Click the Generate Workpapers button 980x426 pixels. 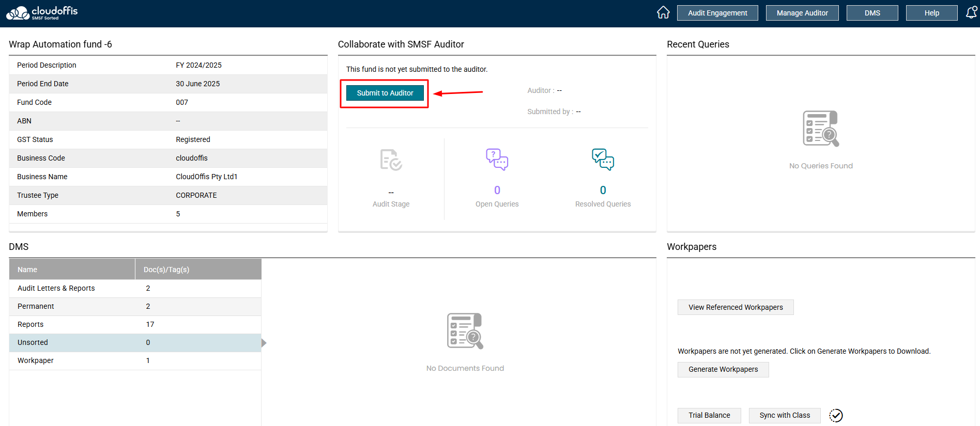click(x=723, y=369)
